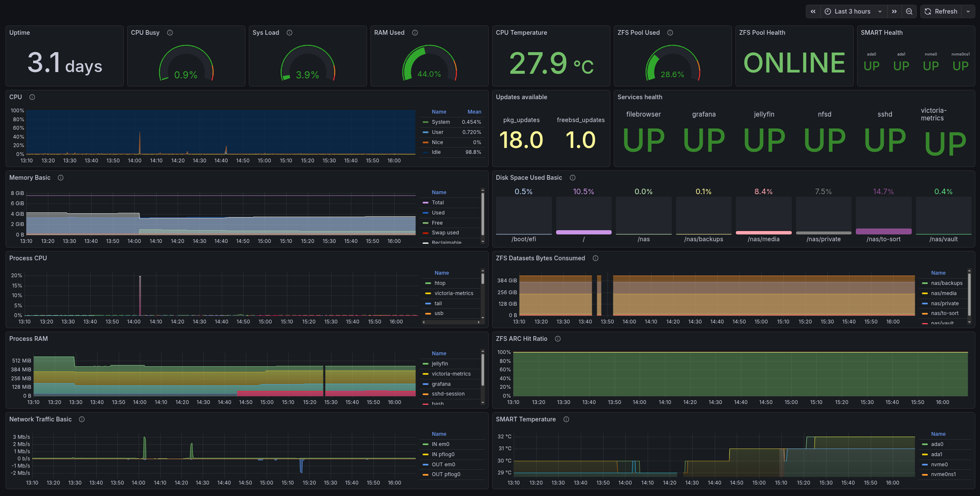Open the Network Traffic Basic panel title menu

click(40, 419)
